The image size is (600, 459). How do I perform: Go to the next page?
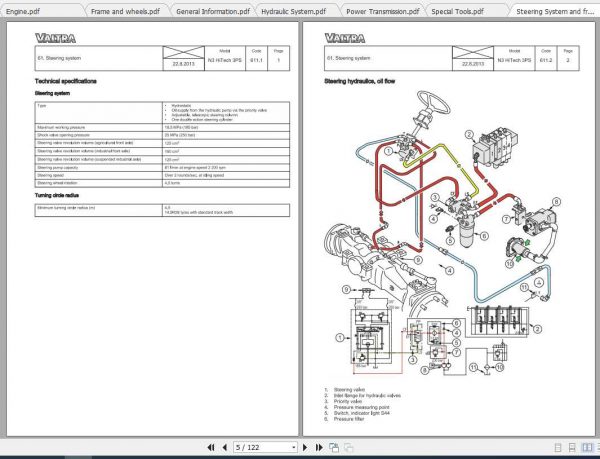tap(305, 447)
